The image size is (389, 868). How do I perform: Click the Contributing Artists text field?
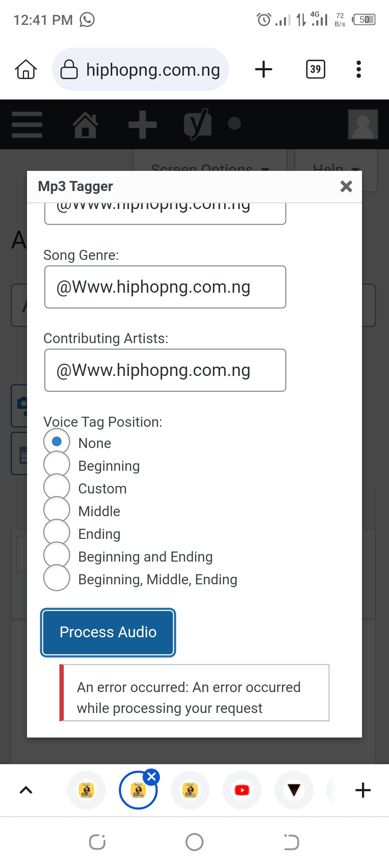tap(165, 370)
